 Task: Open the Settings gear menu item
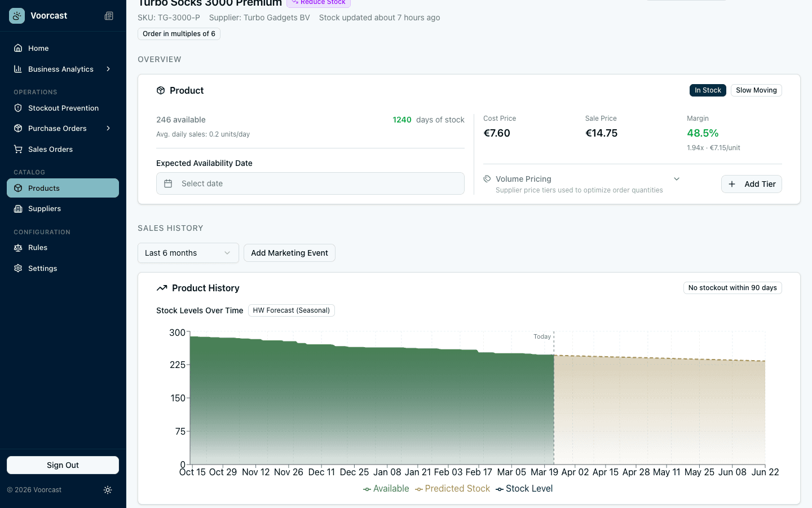(x=42, y=268)
